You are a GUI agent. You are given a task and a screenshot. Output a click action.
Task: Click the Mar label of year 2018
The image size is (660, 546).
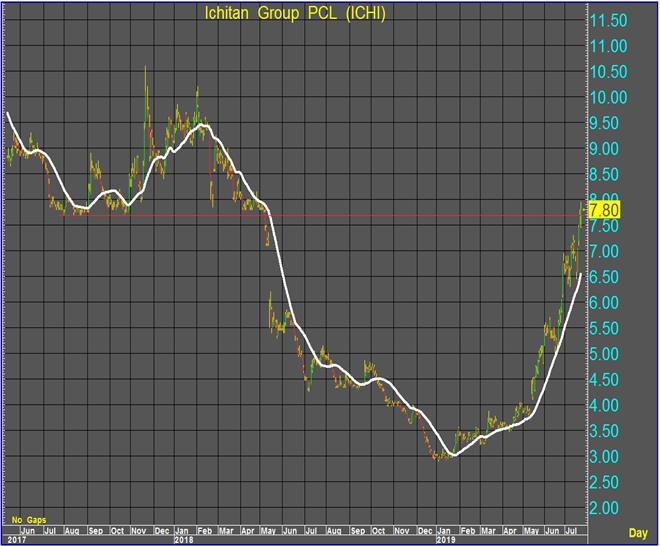[226, 530]
